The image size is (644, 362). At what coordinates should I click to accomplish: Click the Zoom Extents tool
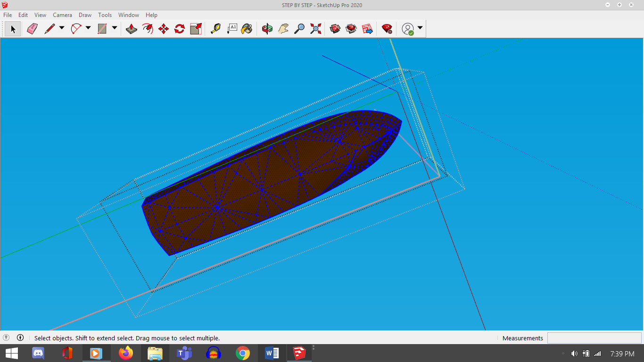[x=315, y=29]
